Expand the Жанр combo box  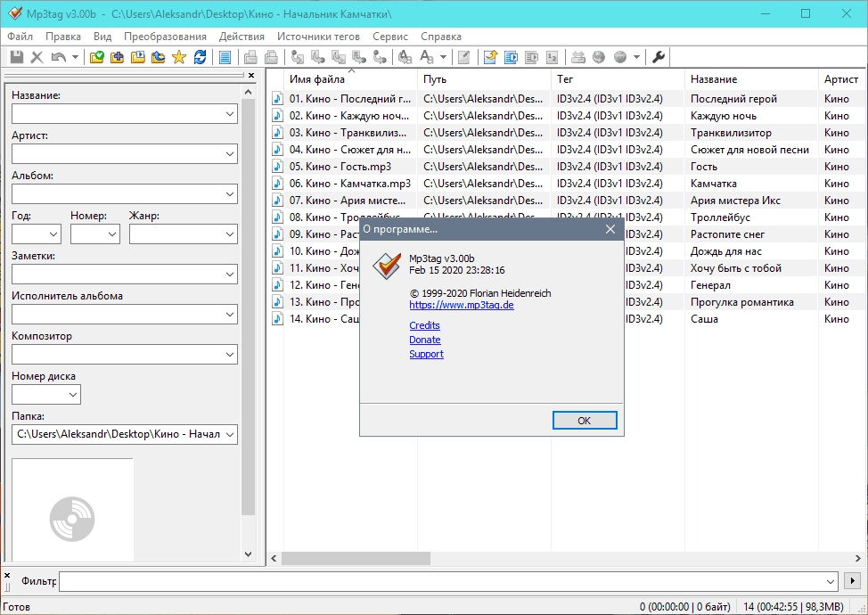230,234
